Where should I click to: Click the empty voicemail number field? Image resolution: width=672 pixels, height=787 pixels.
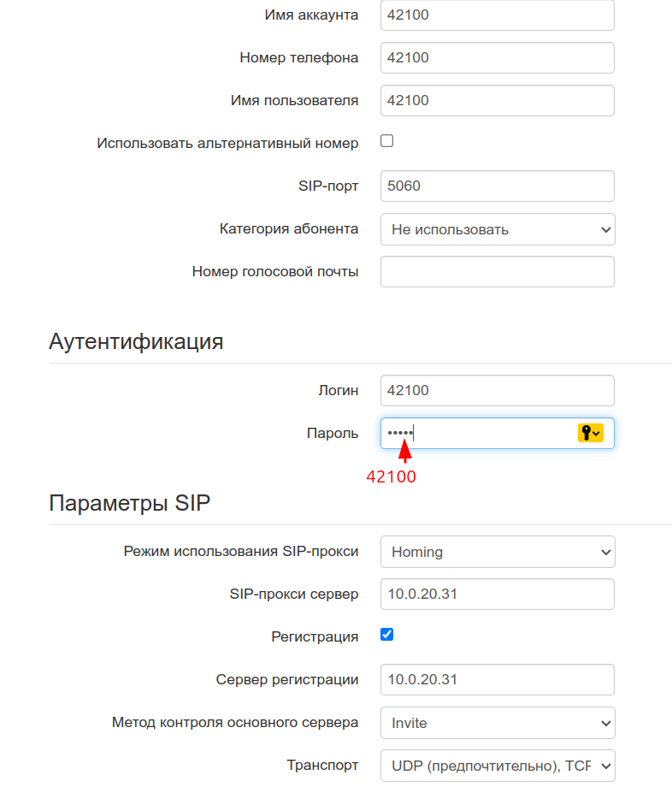[x=498, y=272]
